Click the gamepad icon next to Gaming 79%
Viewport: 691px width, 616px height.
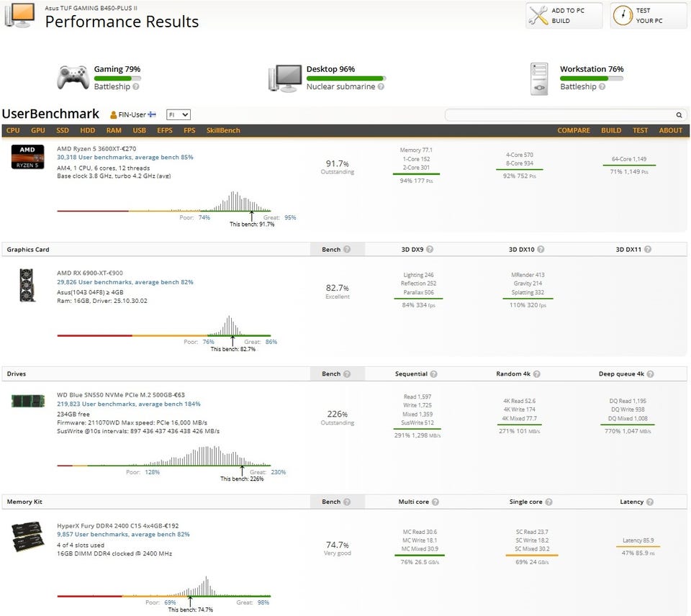73,78
